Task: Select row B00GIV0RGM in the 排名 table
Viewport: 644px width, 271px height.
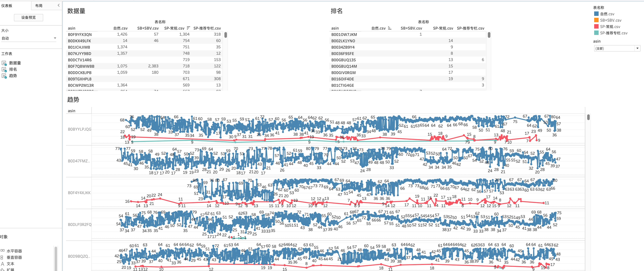Action: pos(408,72)
